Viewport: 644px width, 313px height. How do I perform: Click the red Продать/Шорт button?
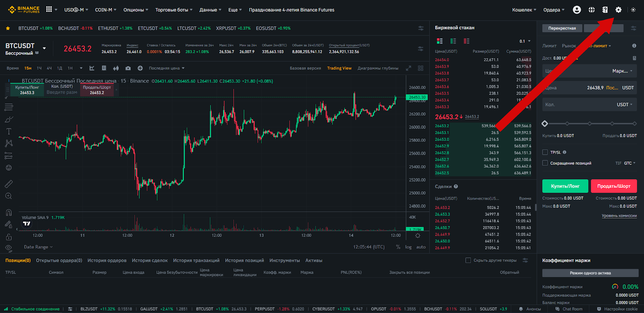pos(614,186)
